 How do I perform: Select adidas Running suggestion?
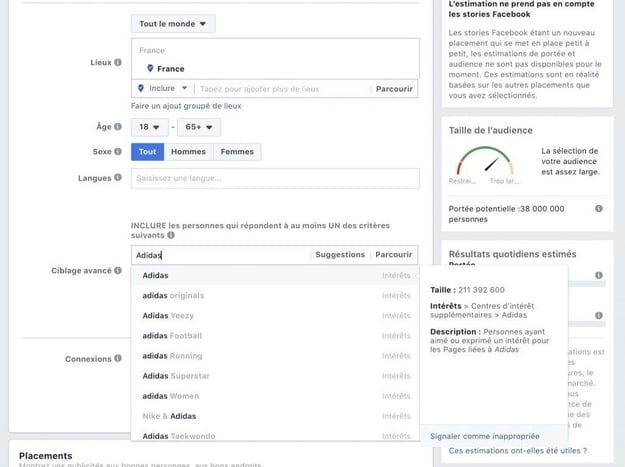[x=275, y=356]
